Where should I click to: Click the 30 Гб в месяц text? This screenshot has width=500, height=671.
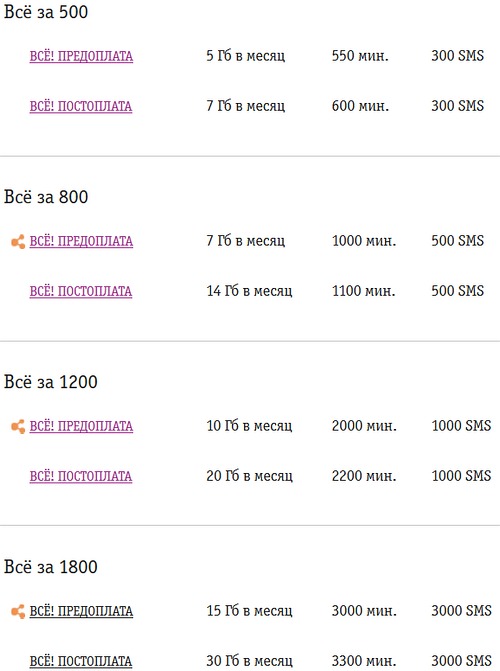[x=250, y=661]
